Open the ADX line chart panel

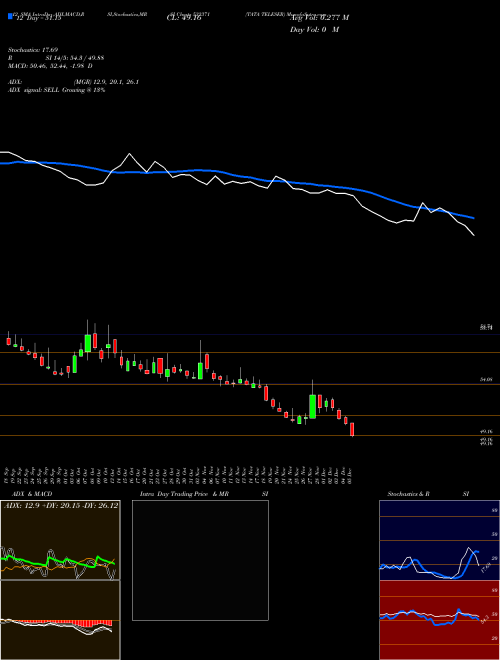[x=60, y=540]
